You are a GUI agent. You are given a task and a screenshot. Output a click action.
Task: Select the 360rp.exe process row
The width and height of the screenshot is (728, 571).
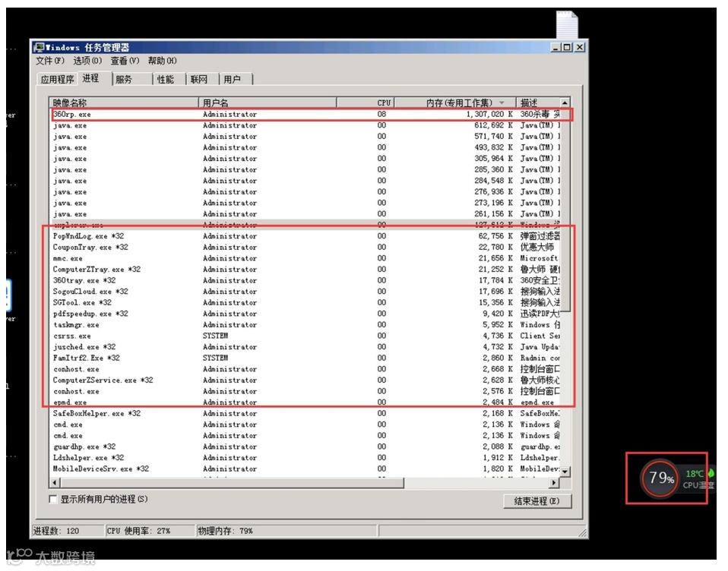[305, 114]
